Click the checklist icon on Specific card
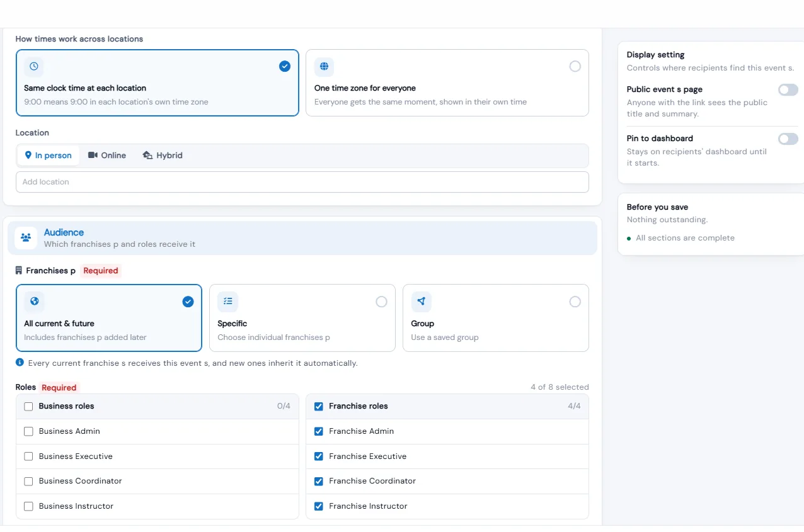The height and width of the screenshot is (532, 804). (227, 302)
